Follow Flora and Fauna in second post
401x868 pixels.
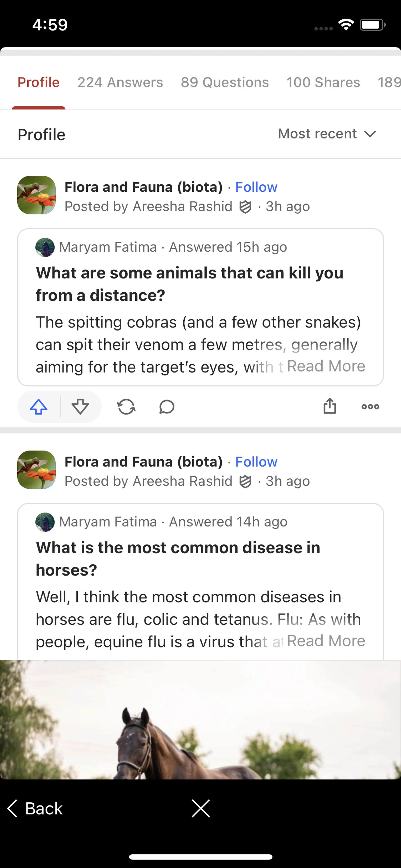(256, 462)
